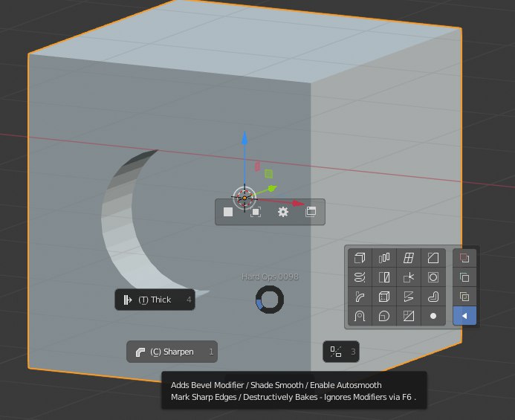Screen dimensions: 515x420
Task: Click the circle inside square icon
Action: 433,277
